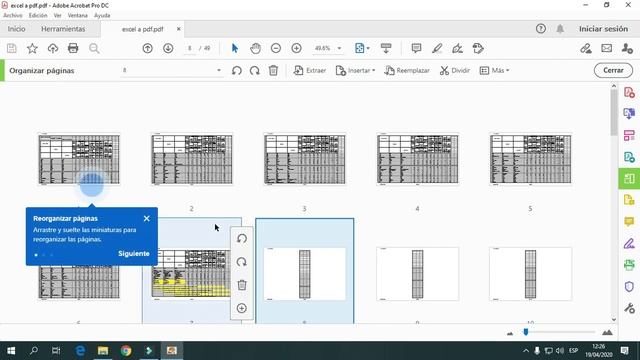Viewport: 640px width, 360px height.
Task: Click the help question mark icon
Action: (541, 29)
